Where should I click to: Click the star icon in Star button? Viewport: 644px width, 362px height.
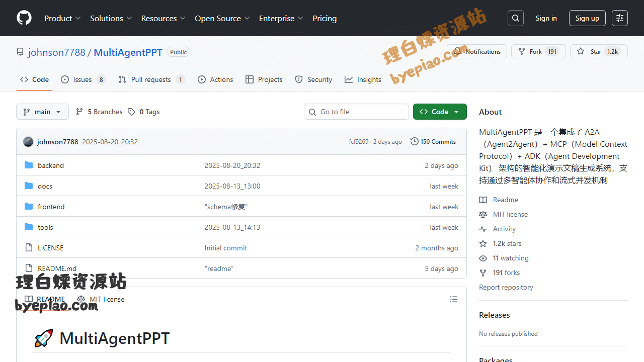[x=581, y=51]
